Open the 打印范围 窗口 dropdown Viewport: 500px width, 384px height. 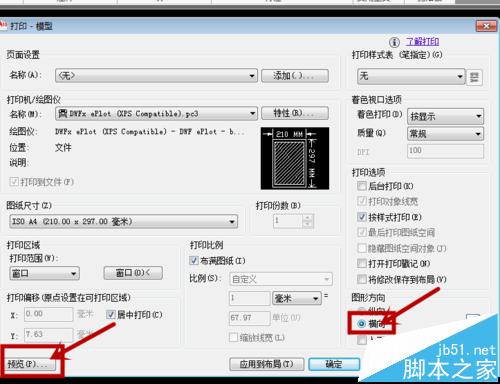(x=44, y=274)
